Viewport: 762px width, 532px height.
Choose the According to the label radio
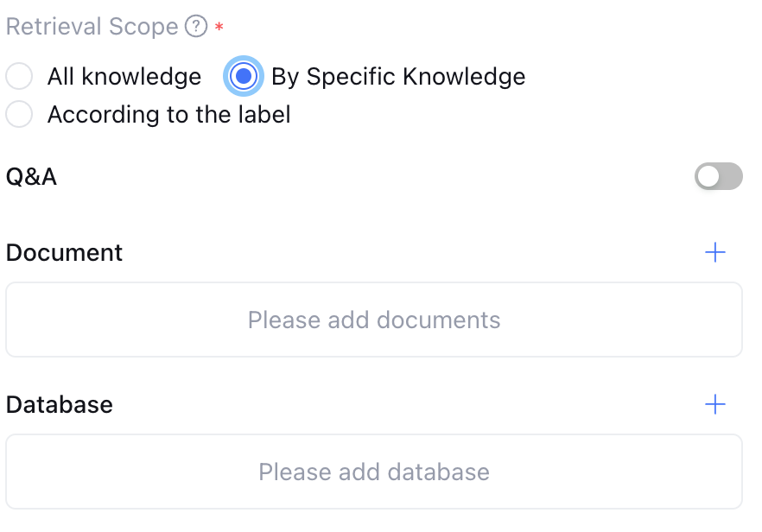tap(19, 114)
